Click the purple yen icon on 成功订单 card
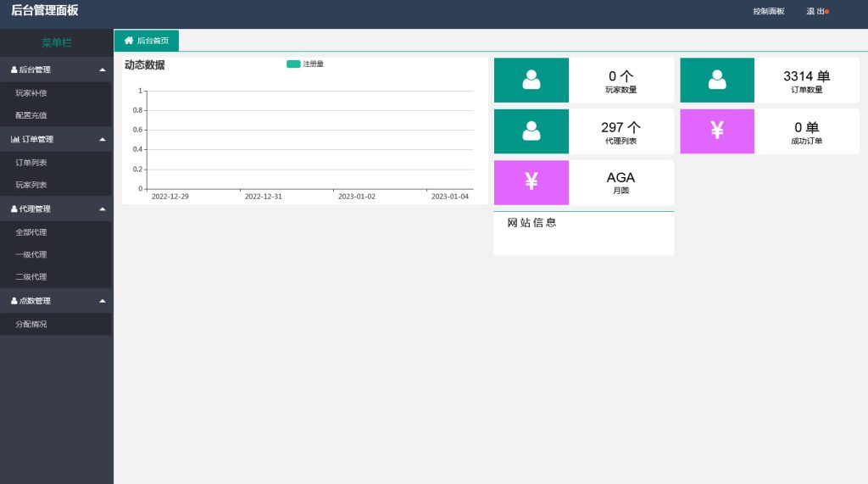Screen dimensions: 868x484 point(717,131)
